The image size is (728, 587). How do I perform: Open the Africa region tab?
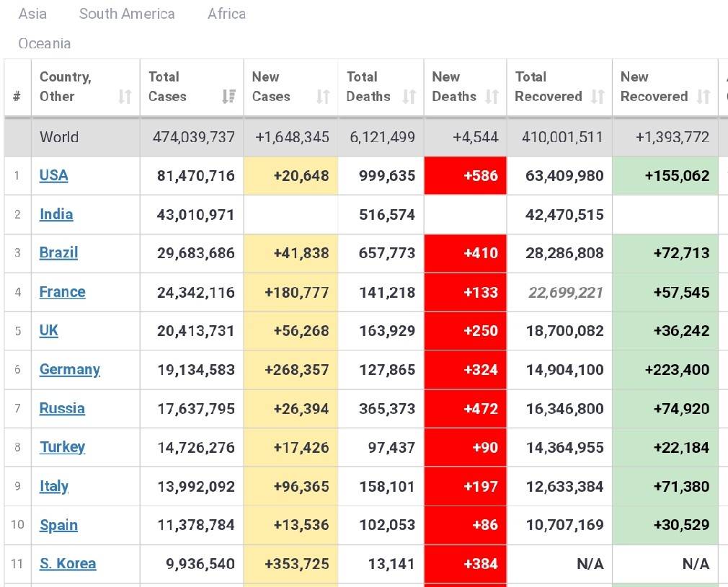tap(226, 14)
